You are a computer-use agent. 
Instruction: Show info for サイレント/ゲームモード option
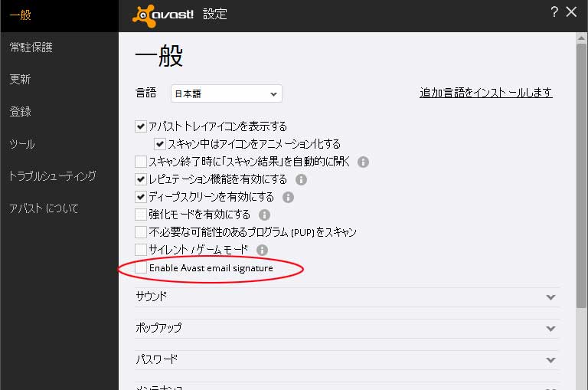262,251
